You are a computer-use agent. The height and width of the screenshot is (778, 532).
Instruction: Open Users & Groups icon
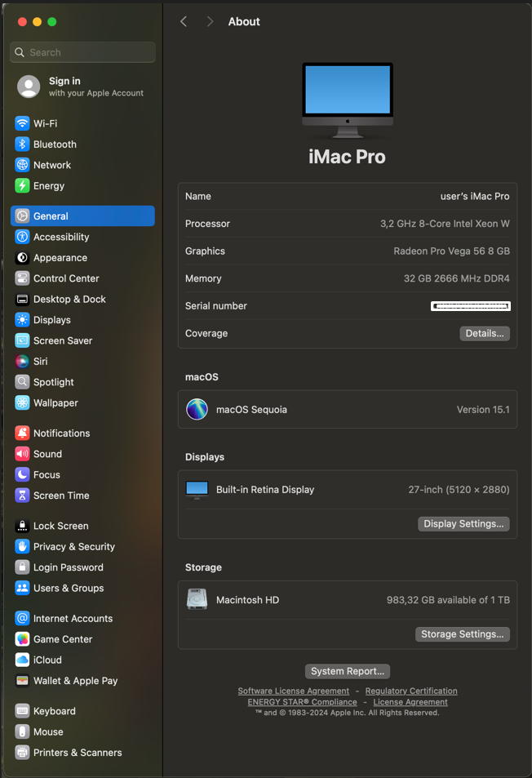point(22,588)
